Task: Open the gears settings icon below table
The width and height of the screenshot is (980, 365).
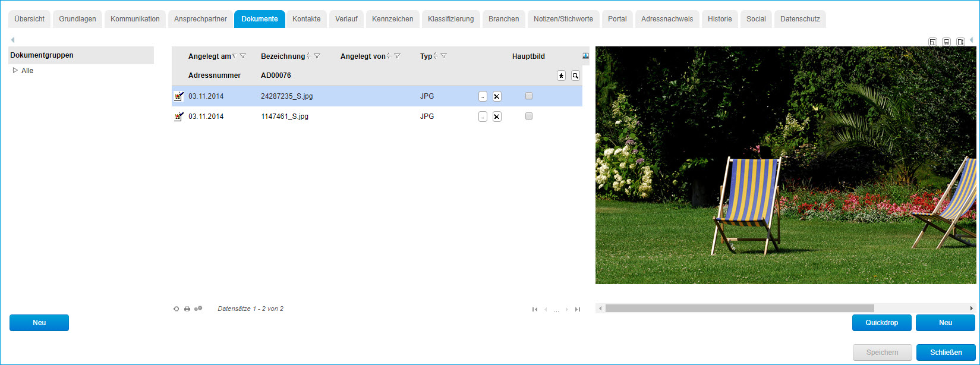Action: click(198, 309)
